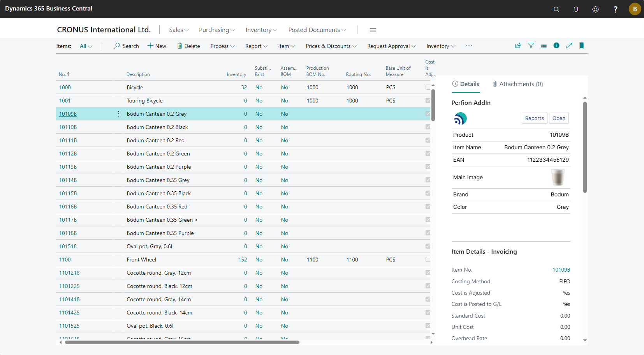Toggle Cost is Adjusted checkbox for Oval pot, Black, 0.6l
The height and width of the screenshot is (355, 644).
coord(428,326)
